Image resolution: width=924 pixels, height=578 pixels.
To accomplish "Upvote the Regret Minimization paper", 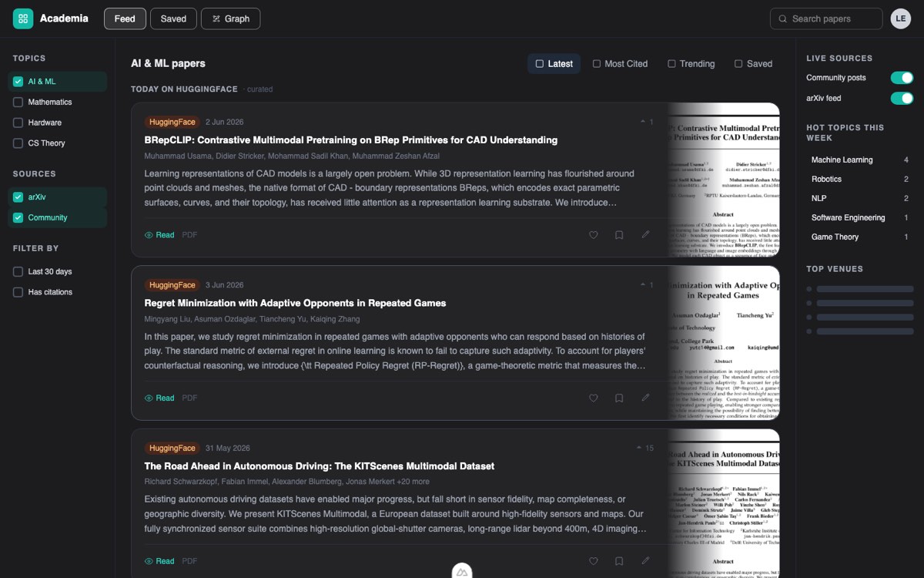I will coord(647,285).
